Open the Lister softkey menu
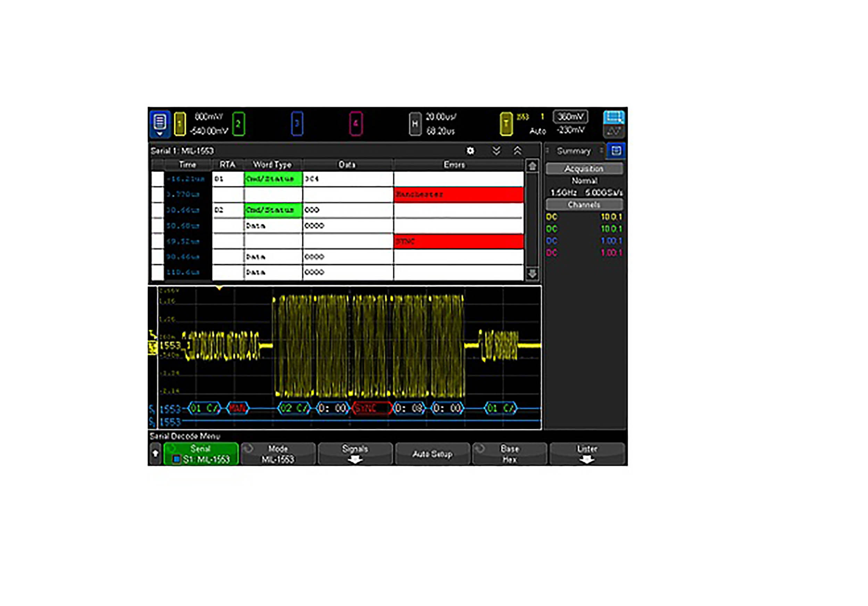 [586, 453]
